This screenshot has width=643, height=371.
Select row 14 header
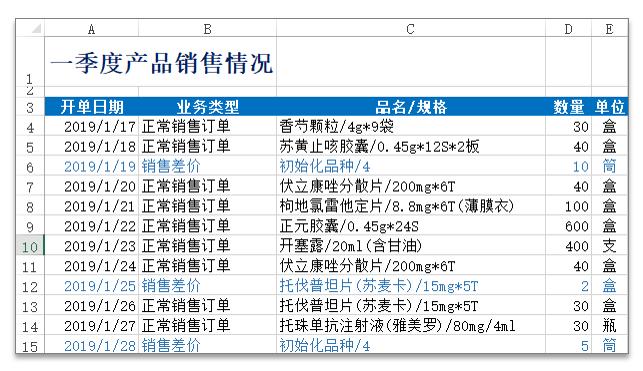coord(30,326)
